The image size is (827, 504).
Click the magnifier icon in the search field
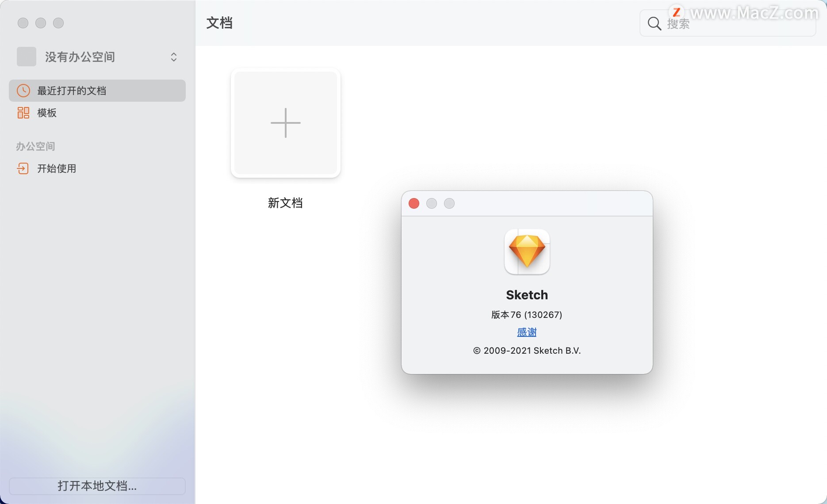coord(654,23)
